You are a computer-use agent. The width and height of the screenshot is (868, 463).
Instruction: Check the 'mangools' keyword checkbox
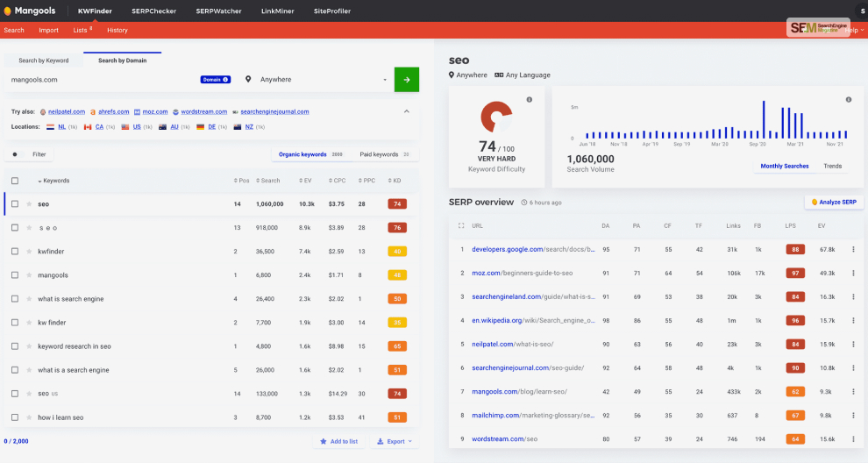click(x=15, y=275)
